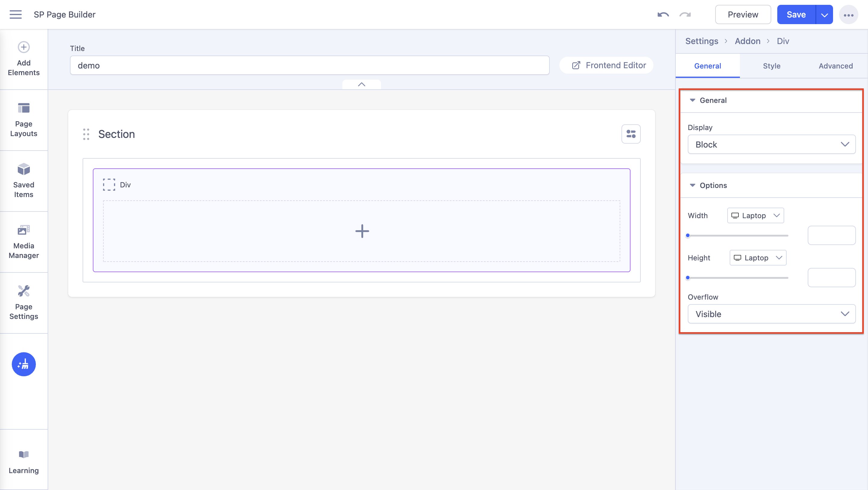This screenshot has height=490, width=868.
Task: Click the Add Elements plus icon
Action: [x=24, y=47]
